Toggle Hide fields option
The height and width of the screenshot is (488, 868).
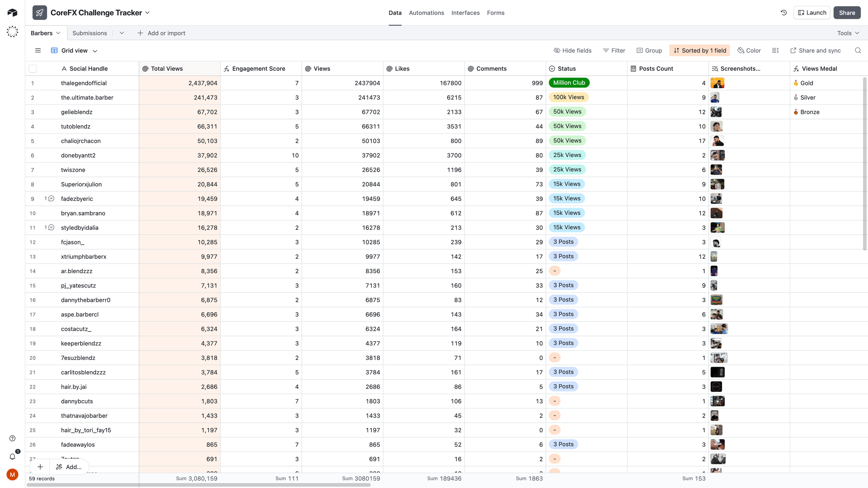[x=573, y=51]
